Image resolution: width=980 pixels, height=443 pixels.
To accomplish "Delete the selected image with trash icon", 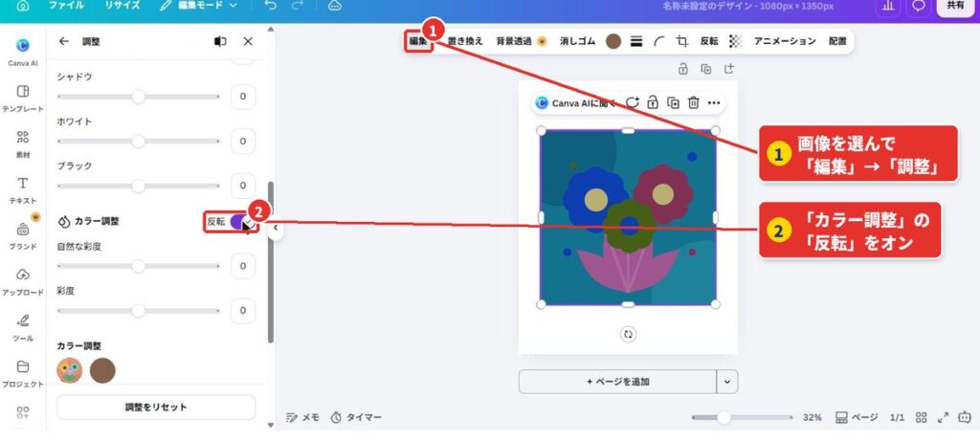I will (693, 102).
